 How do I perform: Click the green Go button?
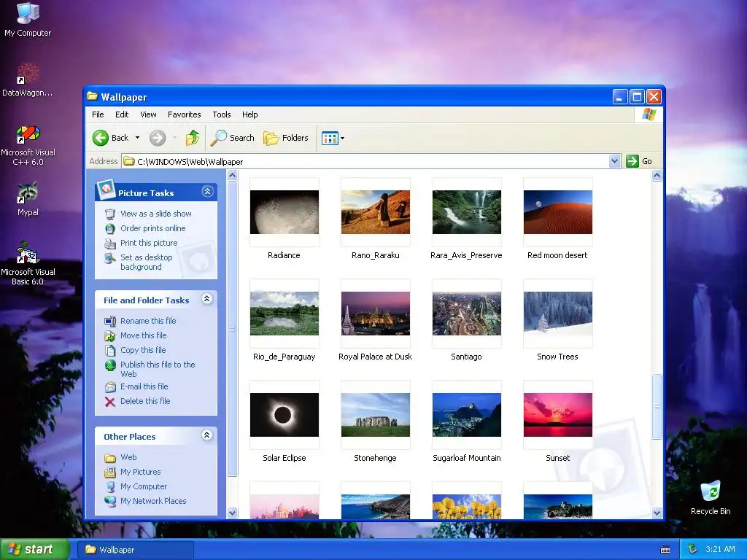[639, 161]
